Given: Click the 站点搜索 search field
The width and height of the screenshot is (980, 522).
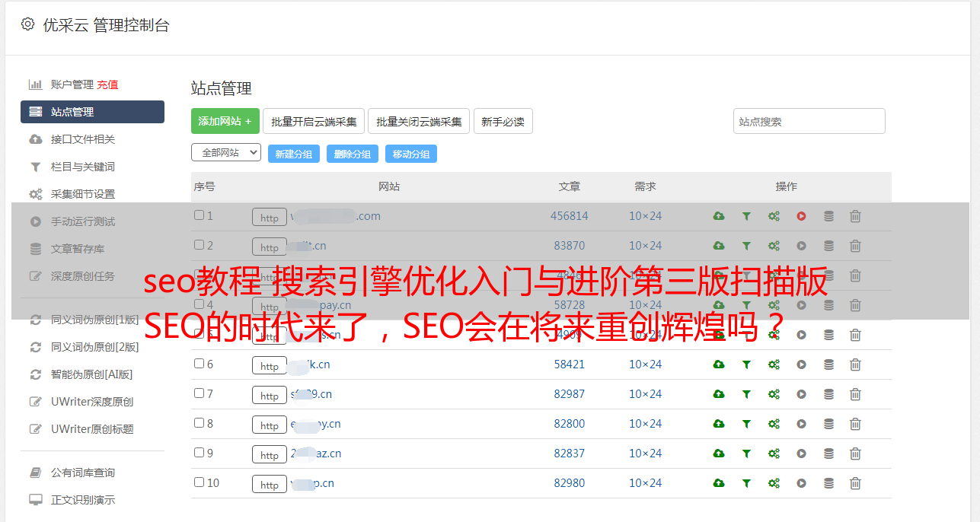Looking at the screenshot, I should [809, 121].
